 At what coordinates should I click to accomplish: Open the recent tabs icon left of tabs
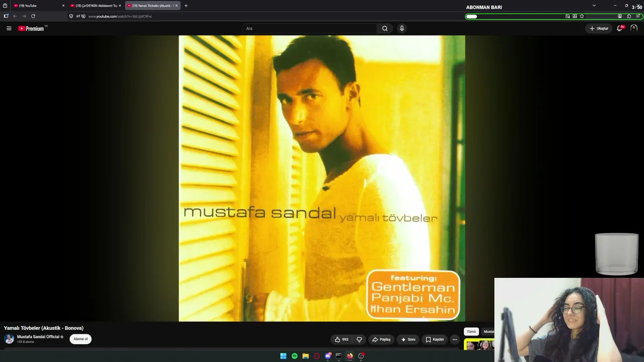(5, 6)
